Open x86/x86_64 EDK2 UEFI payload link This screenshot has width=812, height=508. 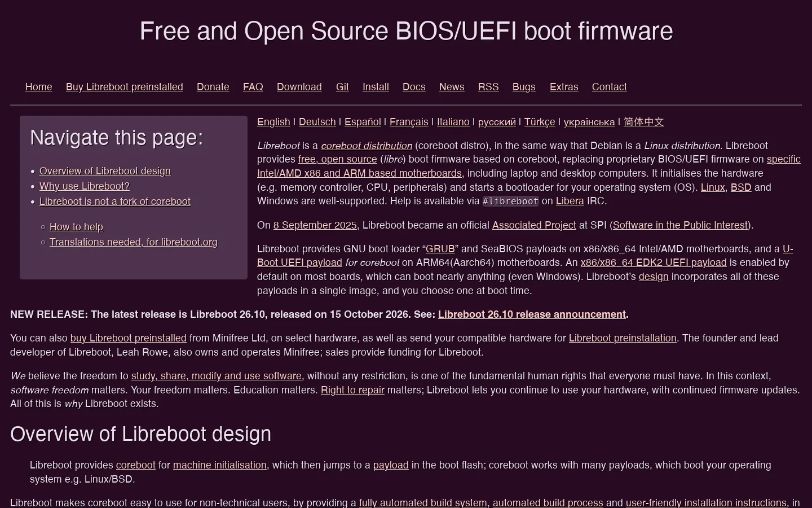654,262
